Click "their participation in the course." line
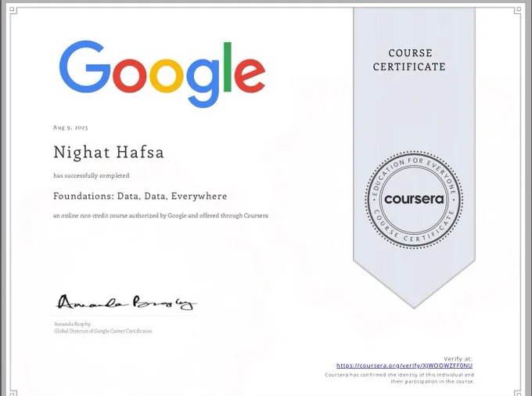532x396 pixels. (x=432, y=381)
